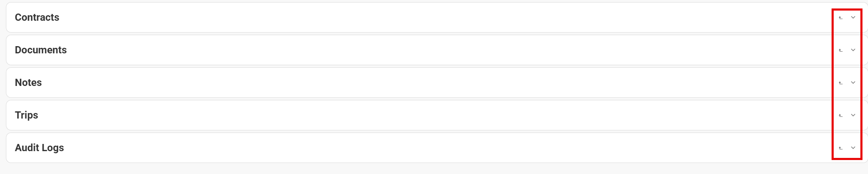The width and height of the screenshot is (868, 174).
Task: Expand the Notes section with its chevron
Action: (x=853, y=83)
